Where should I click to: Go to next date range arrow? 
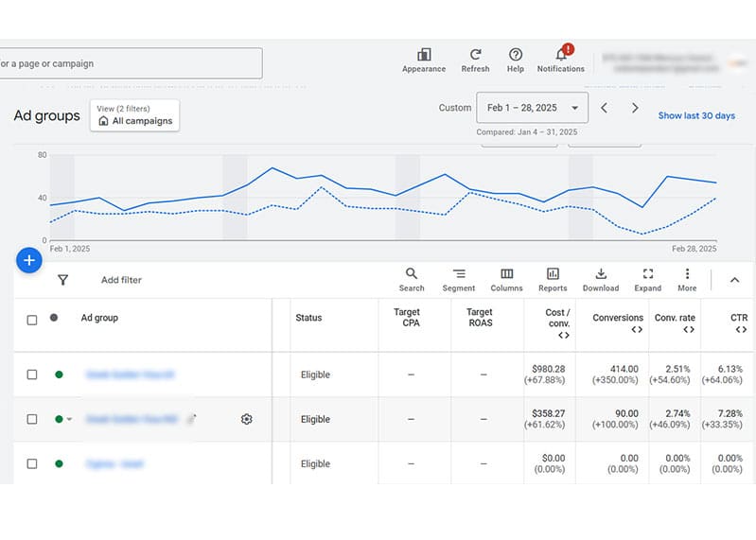click(635, 108)
